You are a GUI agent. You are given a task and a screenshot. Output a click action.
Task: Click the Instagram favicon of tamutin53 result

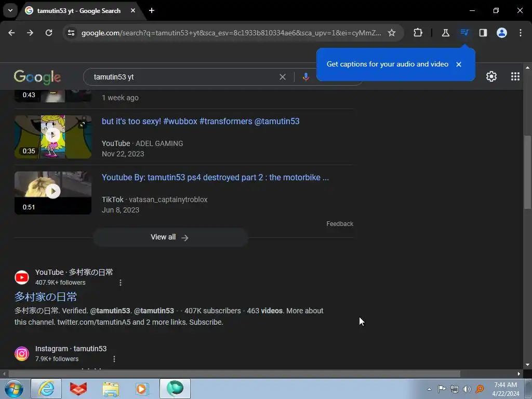pyautogui.click(x=22, y=354)
